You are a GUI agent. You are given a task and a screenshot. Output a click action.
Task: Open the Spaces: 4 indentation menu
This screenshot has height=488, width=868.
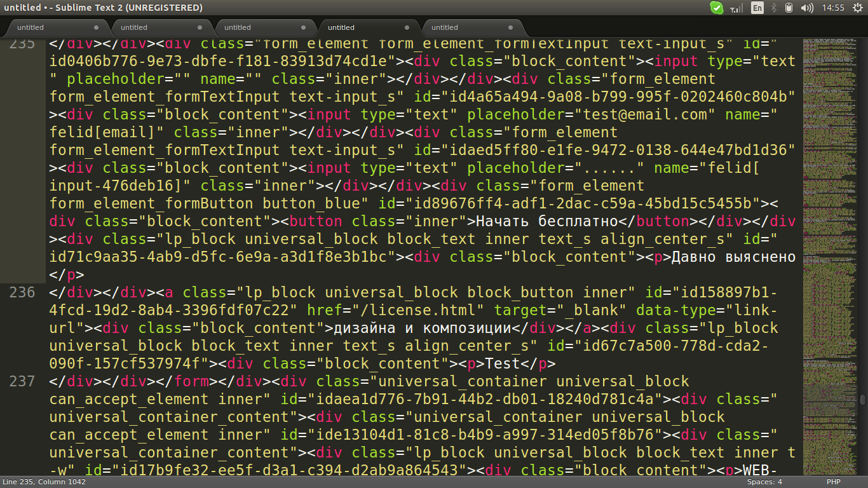(764, 482)
